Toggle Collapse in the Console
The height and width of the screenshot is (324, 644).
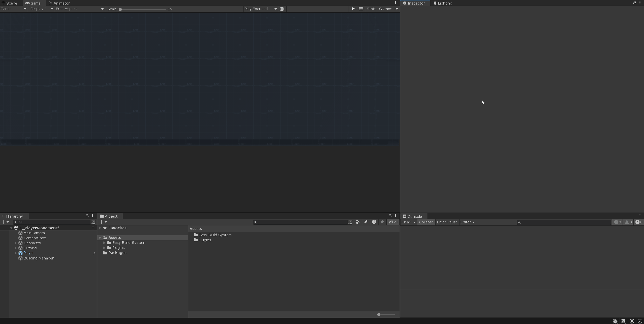(x=426, y=222)
